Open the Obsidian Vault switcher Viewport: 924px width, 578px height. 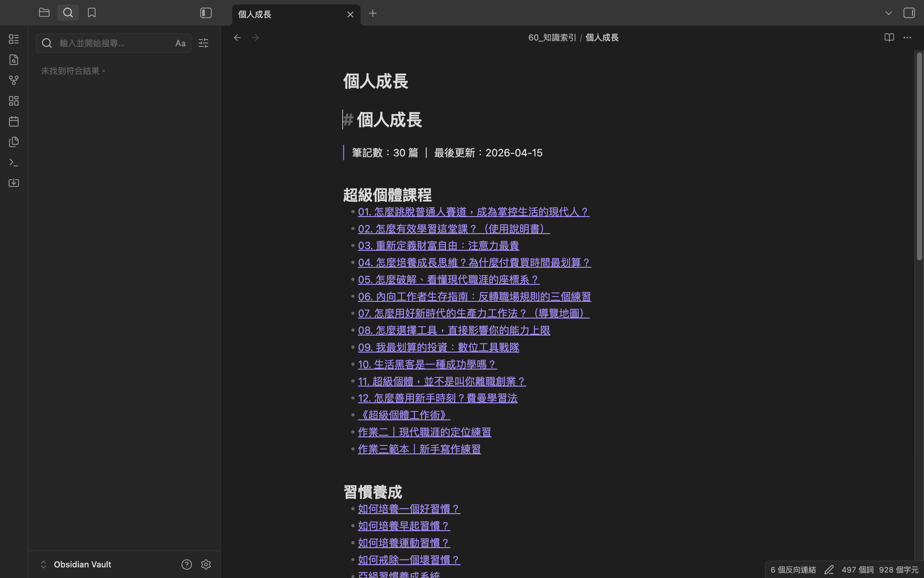[x=76, y=564]
